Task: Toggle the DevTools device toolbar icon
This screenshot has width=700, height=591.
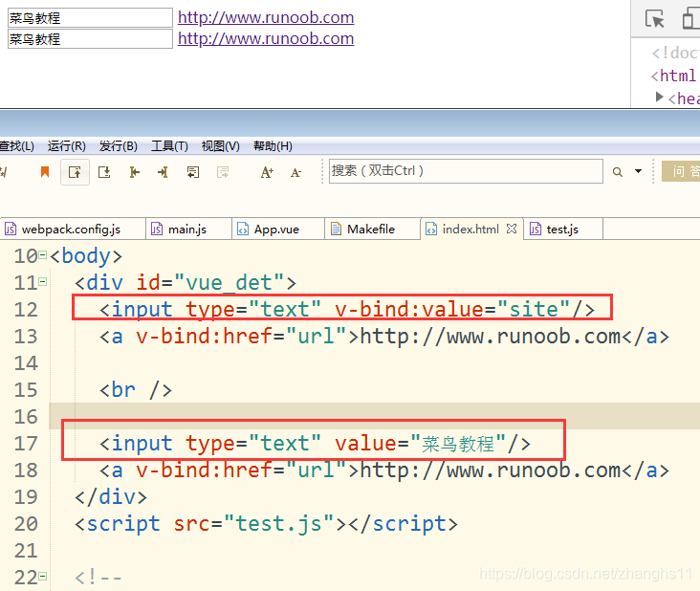Action: click(x=690, y=19)
